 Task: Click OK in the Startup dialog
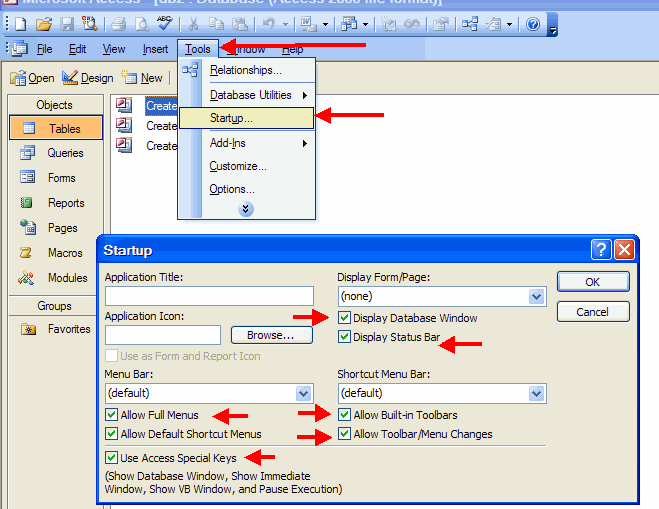click(593, 282)
